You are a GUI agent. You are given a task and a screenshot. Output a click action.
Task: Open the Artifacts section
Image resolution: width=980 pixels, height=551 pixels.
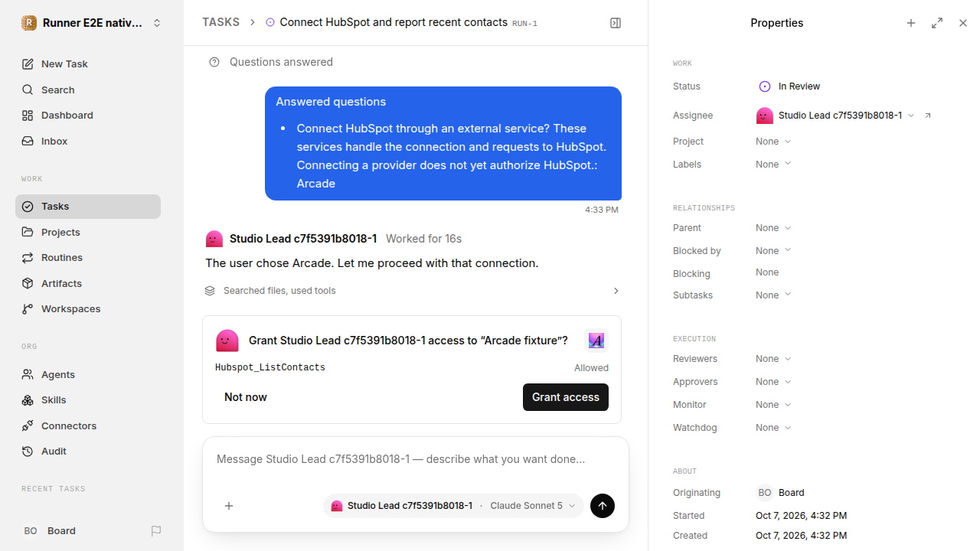(88, 284)
